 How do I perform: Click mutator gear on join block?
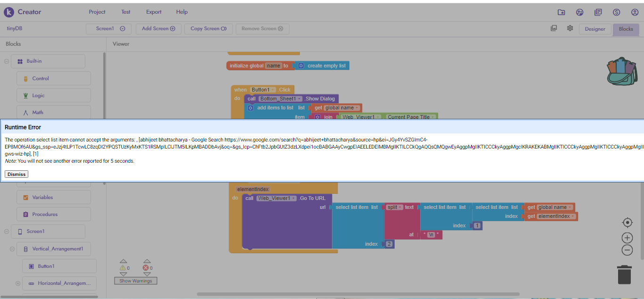point(318,117)
